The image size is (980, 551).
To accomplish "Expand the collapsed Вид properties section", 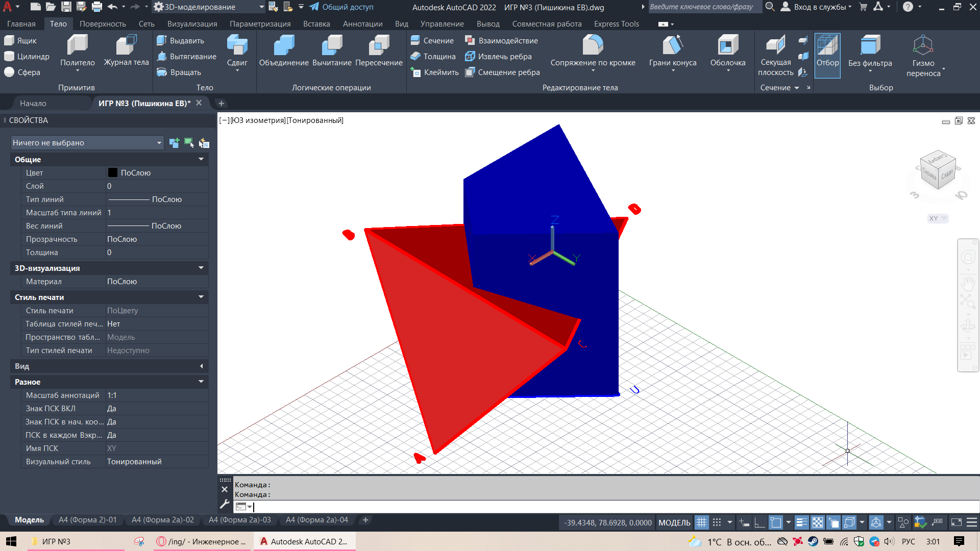I will pos(201,366).
